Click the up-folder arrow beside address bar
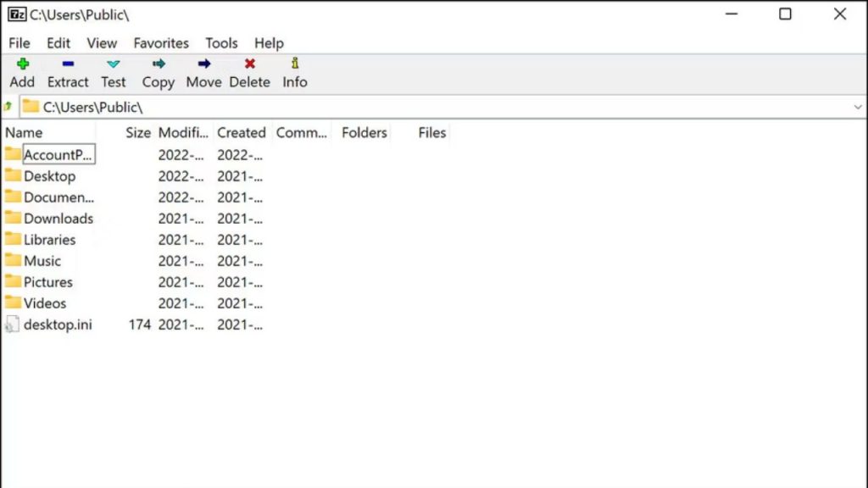 click(x=8, y=107)
